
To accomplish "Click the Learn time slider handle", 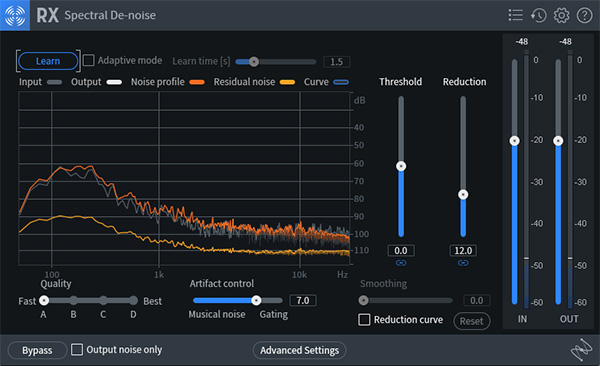I will (254, 62).
